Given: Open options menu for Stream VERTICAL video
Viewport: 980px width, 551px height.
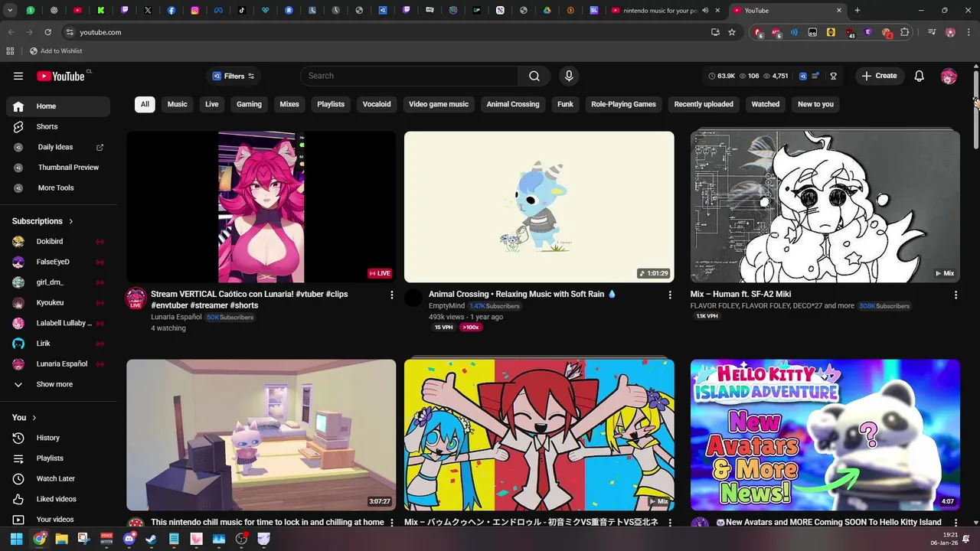Looking at the screenshot, I should pos(392,295).
